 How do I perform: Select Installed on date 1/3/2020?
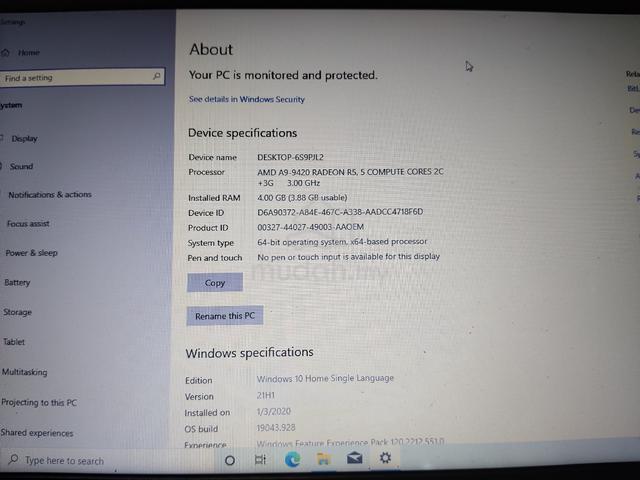(x=273, y=411)
